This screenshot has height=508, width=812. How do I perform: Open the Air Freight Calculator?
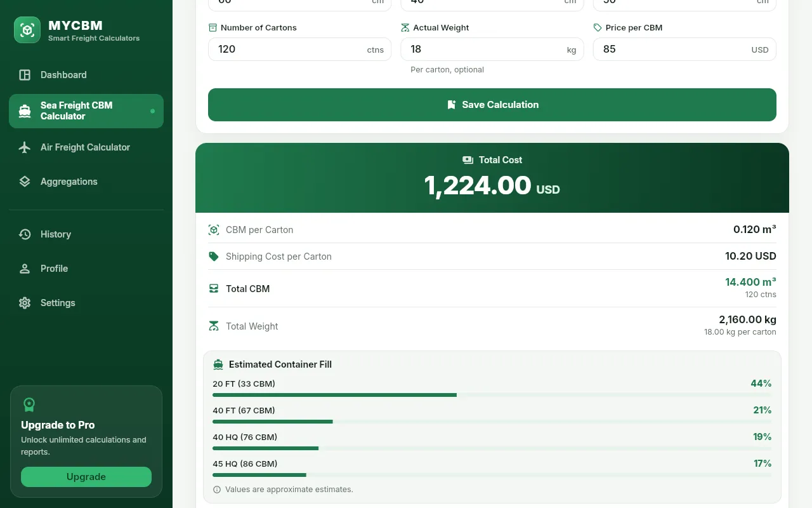[86, 147]
